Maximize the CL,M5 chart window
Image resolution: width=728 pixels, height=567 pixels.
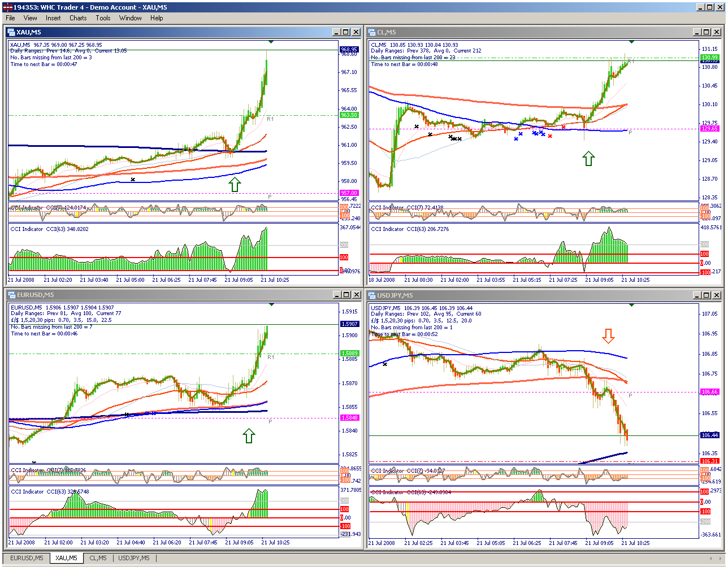tap(707, 32)
